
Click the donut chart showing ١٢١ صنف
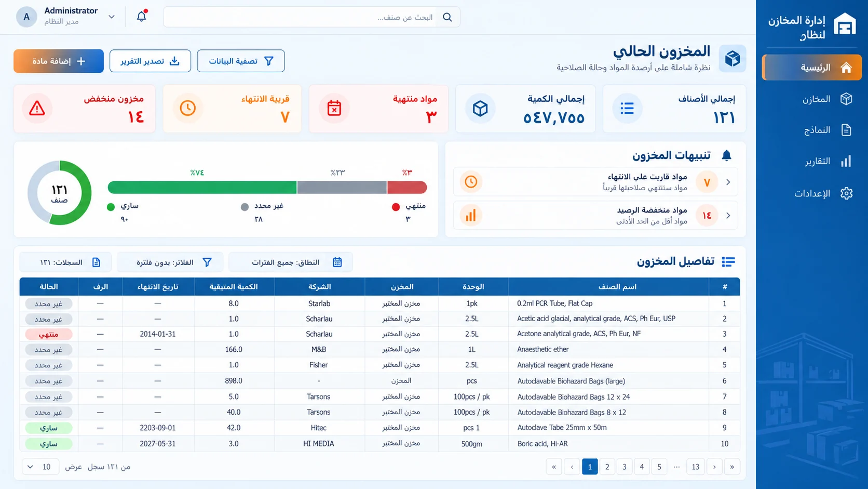60,193
